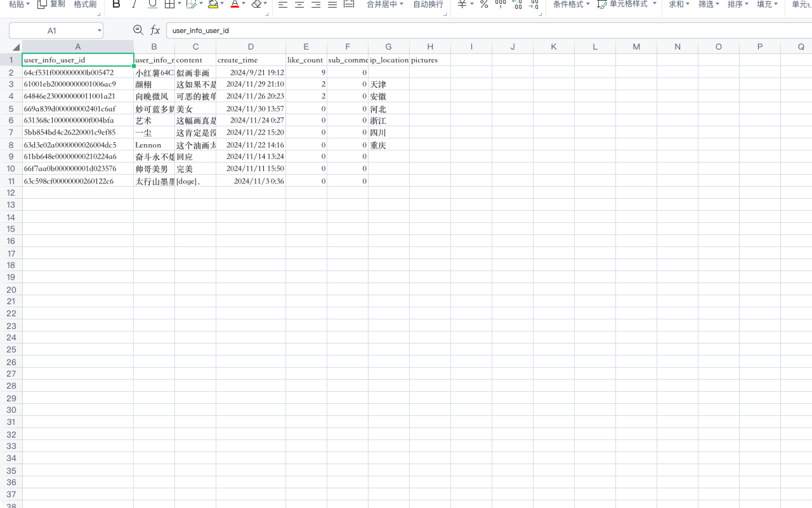
Task: Select date cell 2024/11/3 0:36
Action: 251,181
